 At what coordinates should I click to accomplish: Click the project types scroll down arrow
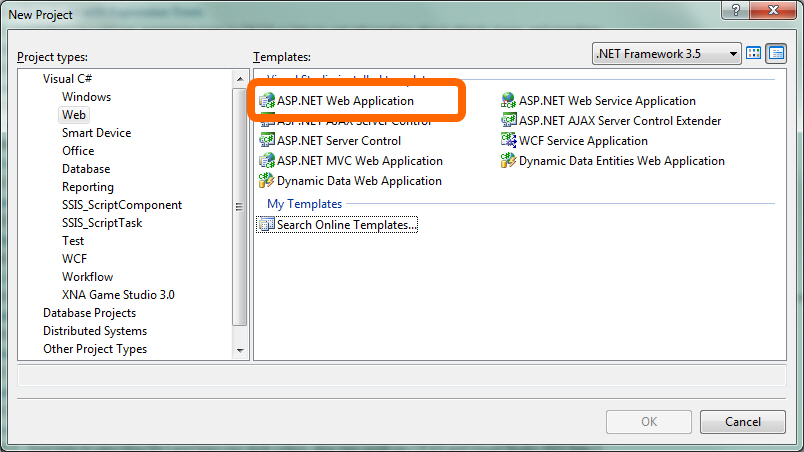click(239, 351)
